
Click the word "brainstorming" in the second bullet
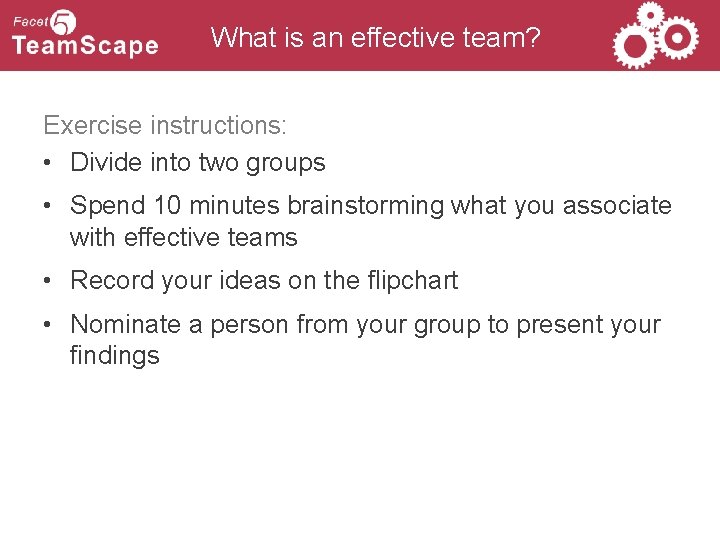tap(366, 206)
